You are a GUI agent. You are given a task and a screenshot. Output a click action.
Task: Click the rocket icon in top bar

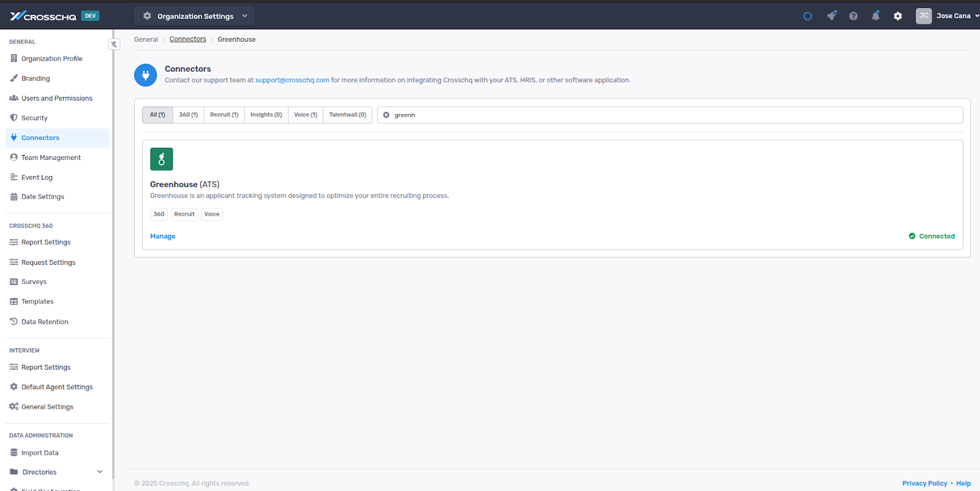coord(831,16)
